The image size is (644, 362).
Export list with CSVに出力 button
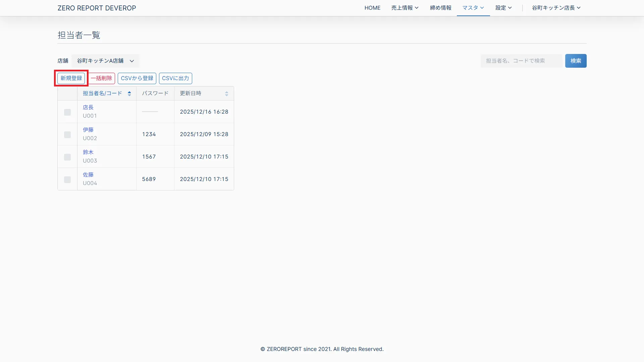[175, 78]
